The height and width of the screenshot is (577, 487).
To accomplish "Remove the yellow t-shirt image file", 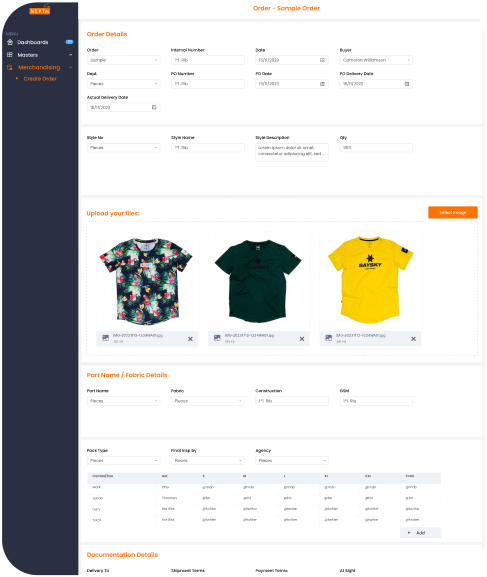I will click(413, 339).
